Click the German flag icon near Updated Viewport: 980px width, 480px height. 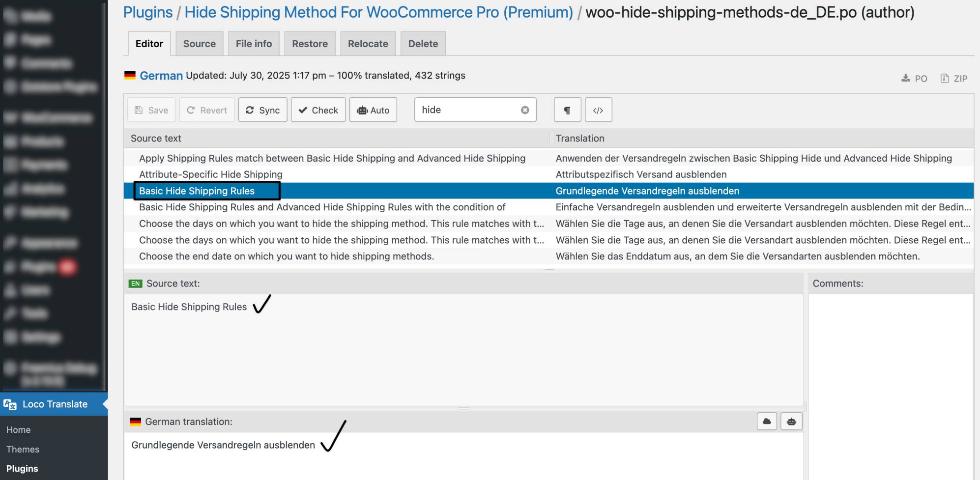point(130,76)
